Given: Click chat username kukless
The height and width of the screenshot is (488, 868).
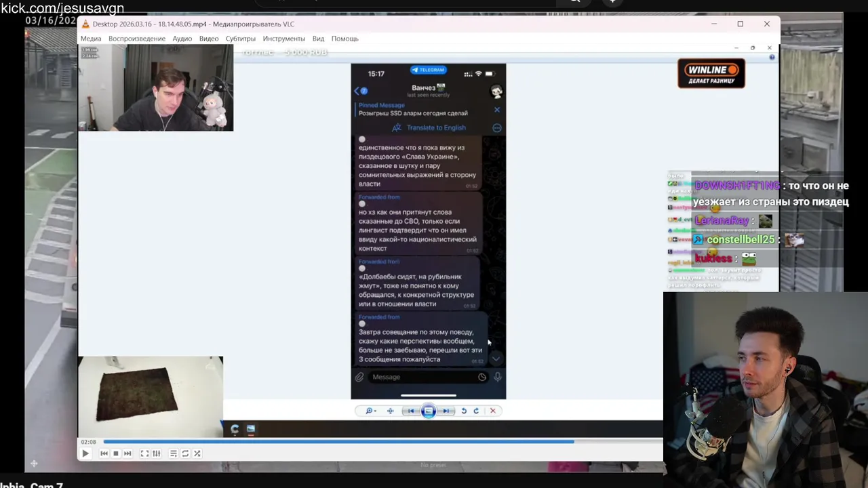Looking at the screenshot, I should pos(713,258).
